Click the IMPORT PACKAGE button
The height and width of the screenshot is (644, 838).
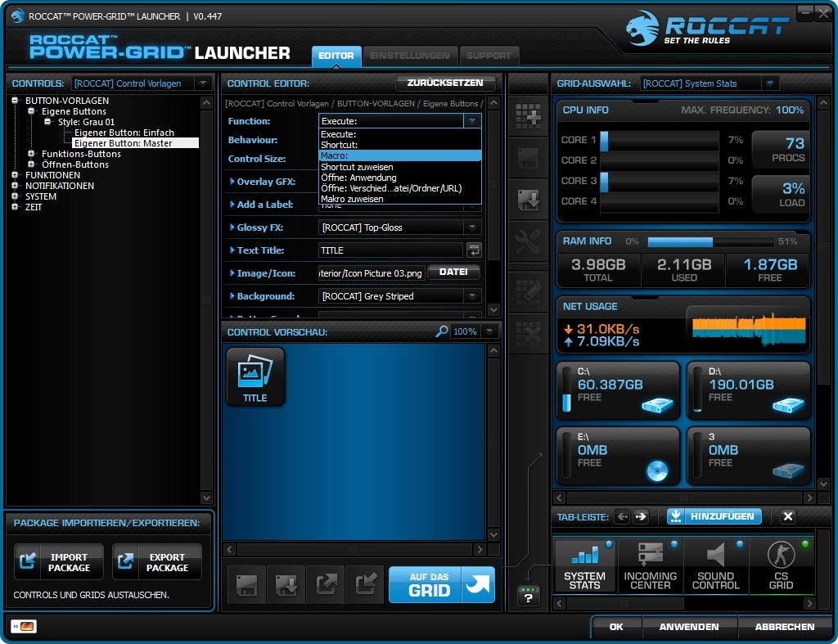[x=59, y=562]
